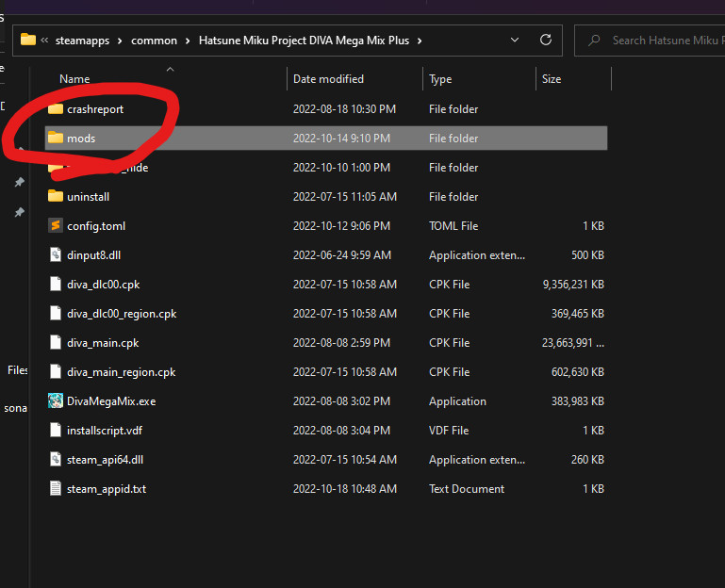725x588 pixels.
Task: Go to steamapps breadcrumb
Action: 82,41
